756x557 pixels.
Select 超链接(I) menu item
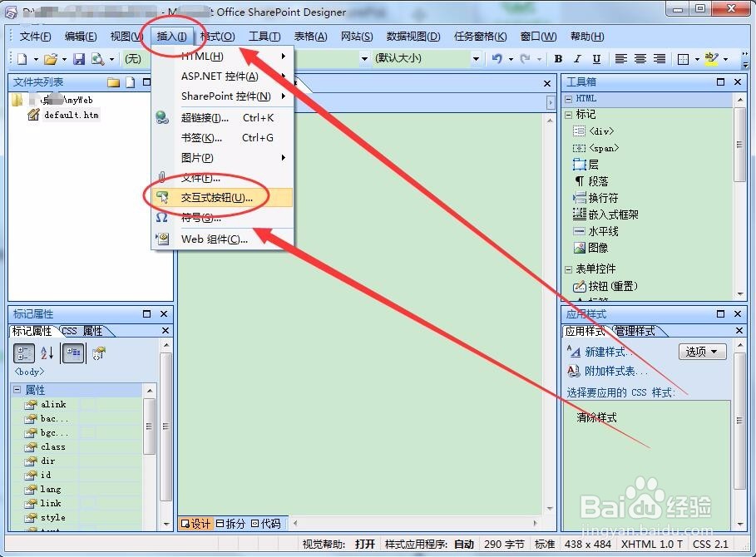(x=223, y=117)
